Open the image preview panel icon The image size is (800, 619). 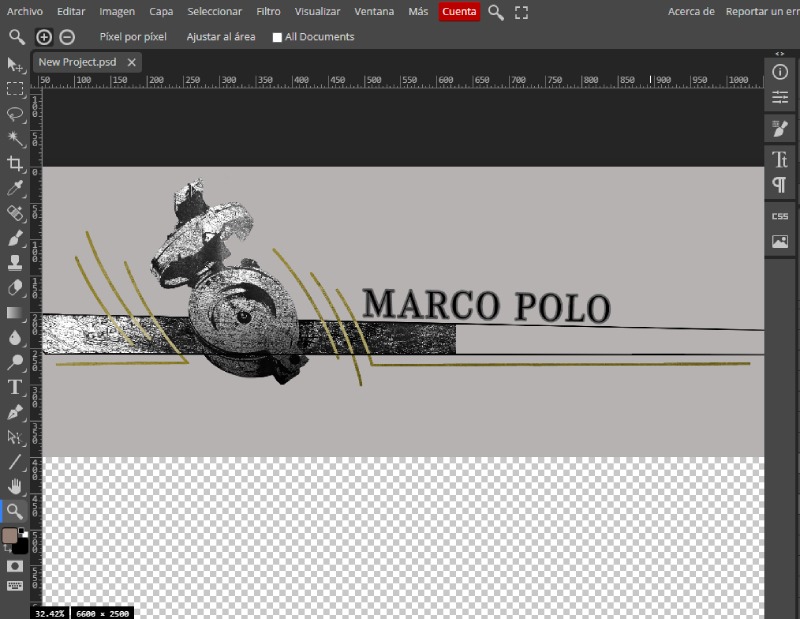click(780, 241)
